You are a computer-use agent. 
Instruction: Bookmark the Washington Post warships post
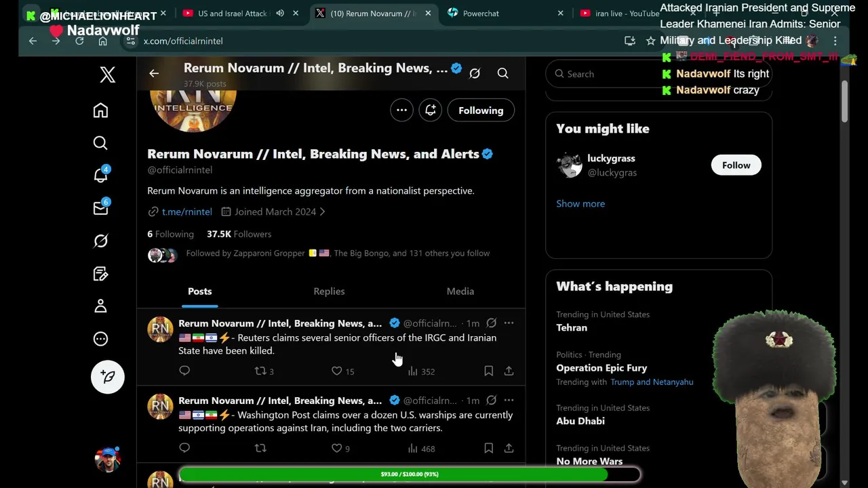tap(488, 448)
